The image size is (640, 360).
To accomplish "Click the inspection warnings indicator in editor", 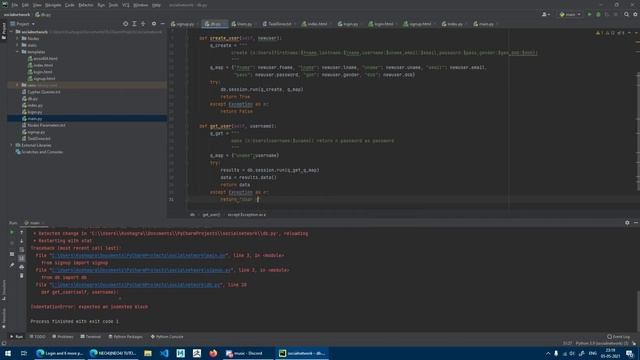I will point(611,33).
